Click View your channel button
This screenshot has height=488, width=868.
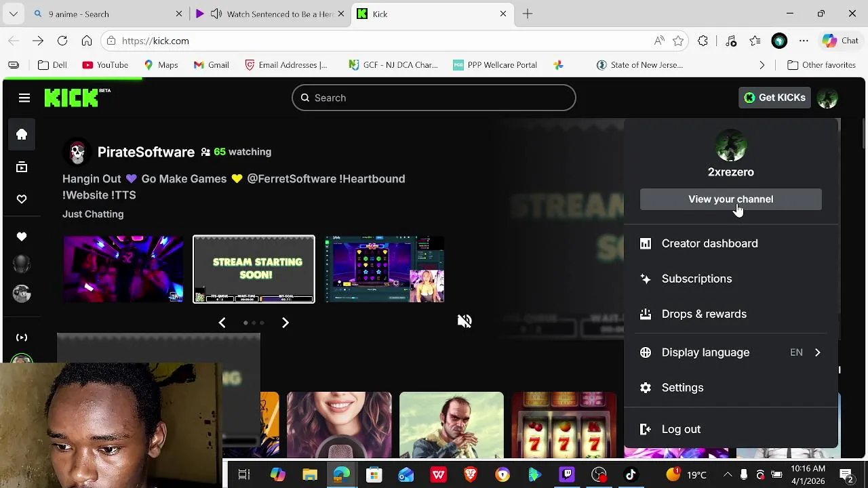pyautogui.click(x=730, y=199)
